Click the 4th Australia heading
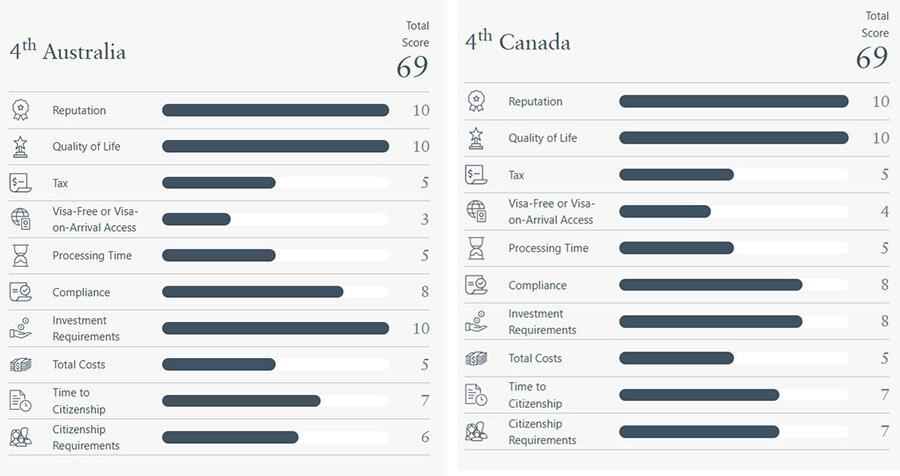900x476 pixels. (x=68, y=52)
